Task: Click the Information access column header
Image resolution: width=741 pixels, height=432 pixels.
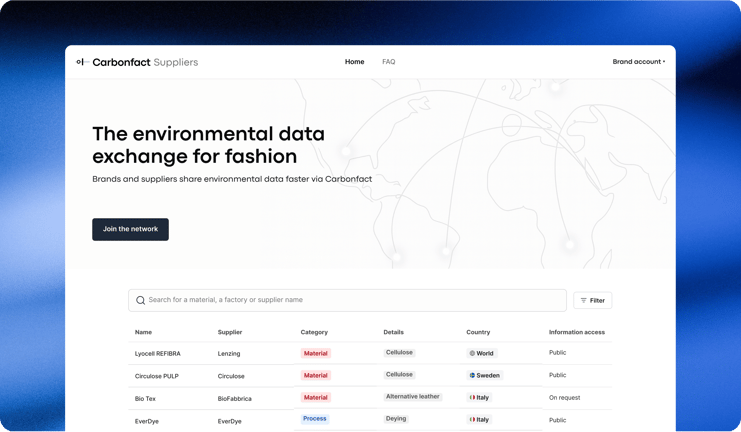Action: [577, 332]
